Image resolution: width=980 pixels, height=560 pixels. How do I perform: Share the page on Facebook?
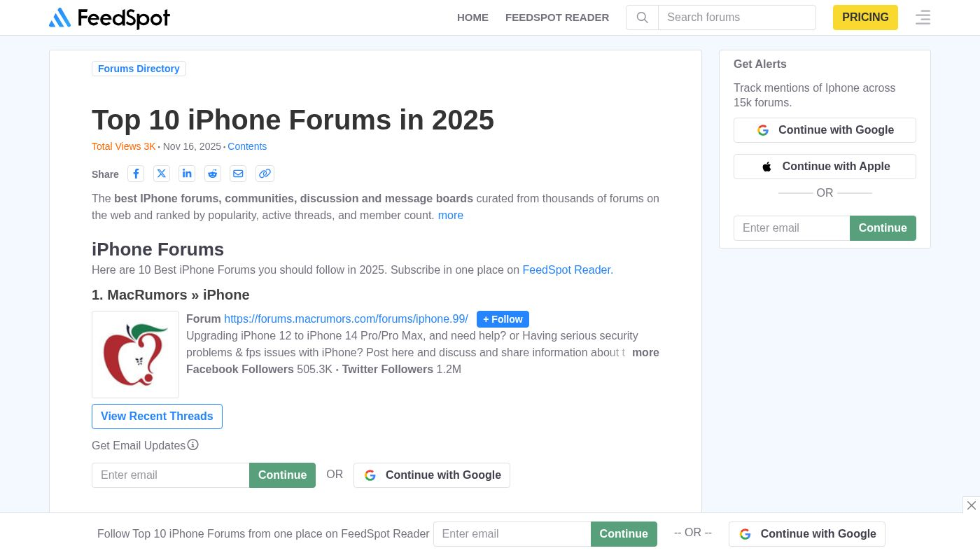pos(136,174)
